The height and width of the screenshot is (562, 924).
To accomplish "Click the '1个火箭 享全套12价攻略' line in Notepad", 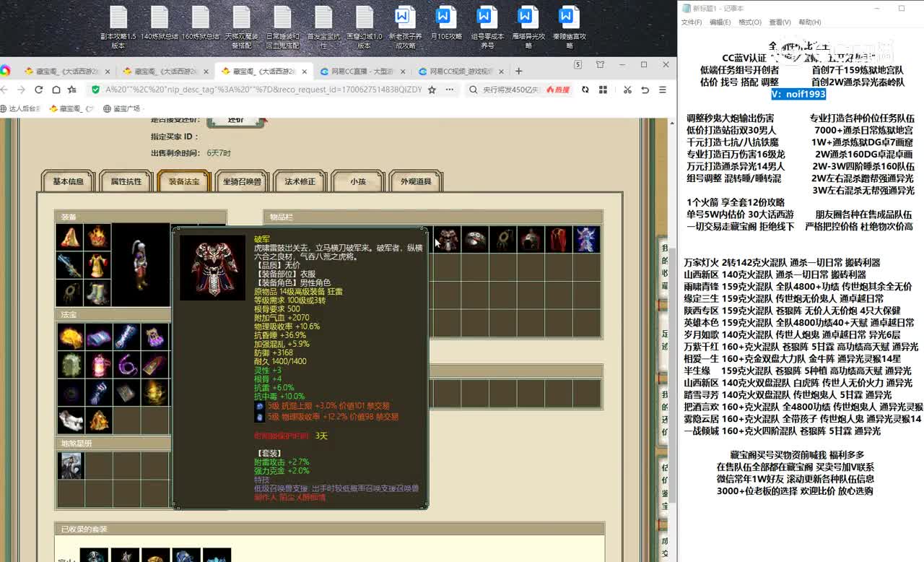I will 736,202.
